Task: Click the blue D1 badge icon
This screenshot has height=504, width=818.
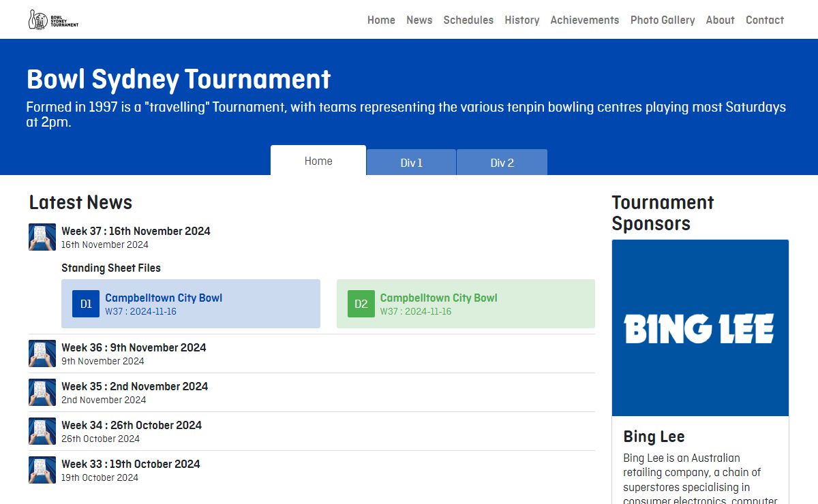Action: click(x=86, y=304)
